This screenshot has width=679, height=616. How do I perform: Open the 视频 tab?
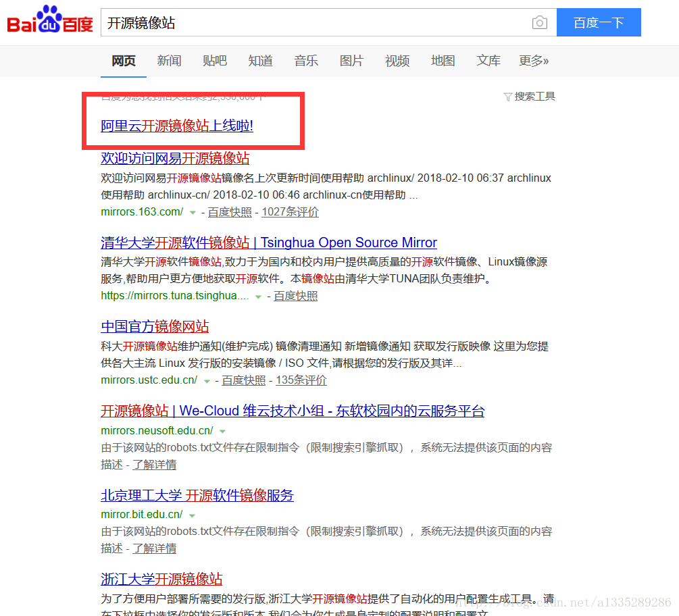pyautogui.click(x=397, y=61)
